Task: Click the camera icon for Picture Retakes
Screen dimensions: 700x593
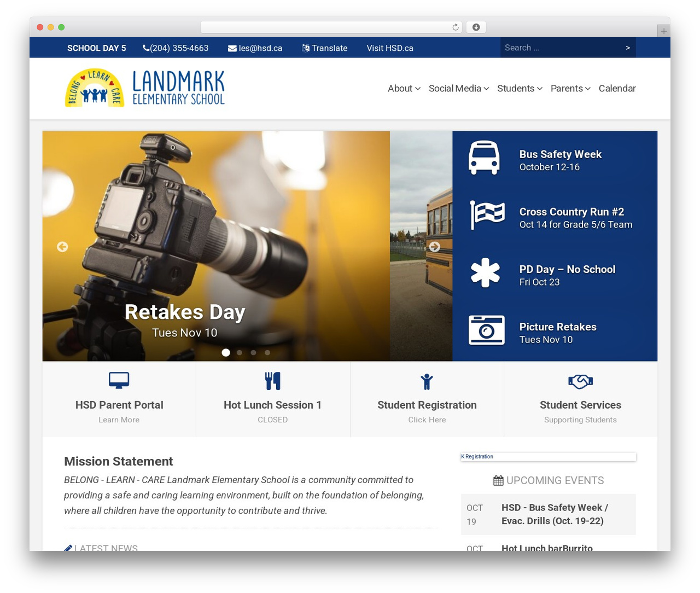Action: pos(487,330)
